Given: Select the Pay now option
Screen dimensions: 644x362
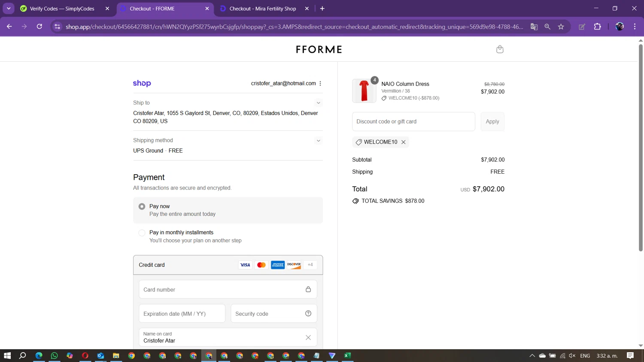Looking at the screenshot, I should click(228, 210).
